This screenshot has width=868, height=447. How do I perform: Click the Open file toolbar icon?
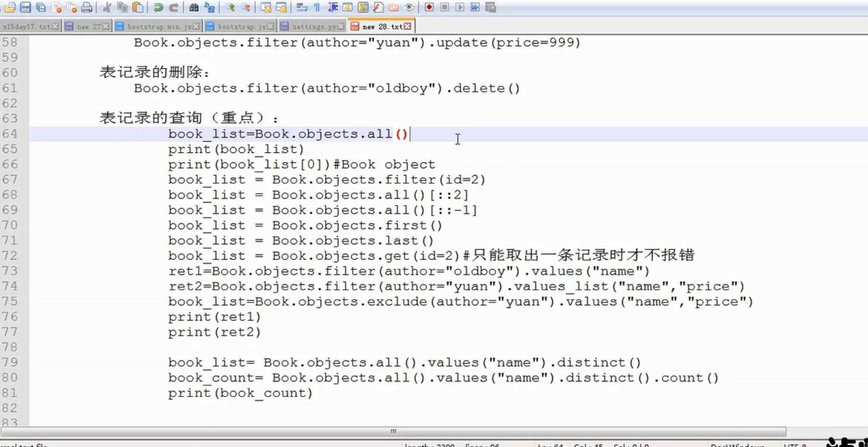point(10,7)
